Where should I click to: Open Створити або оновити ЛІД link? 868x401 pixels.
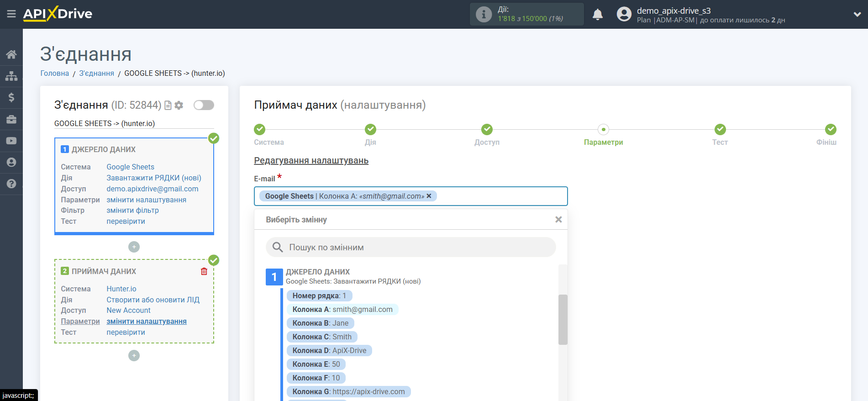tap(153, 300)
